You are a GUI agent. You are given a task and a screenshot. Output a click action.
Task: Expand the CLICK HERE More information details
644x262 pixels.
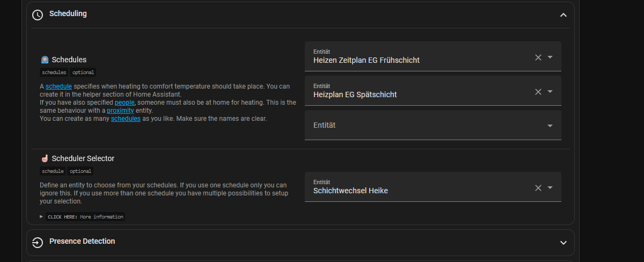click(83, 217)
